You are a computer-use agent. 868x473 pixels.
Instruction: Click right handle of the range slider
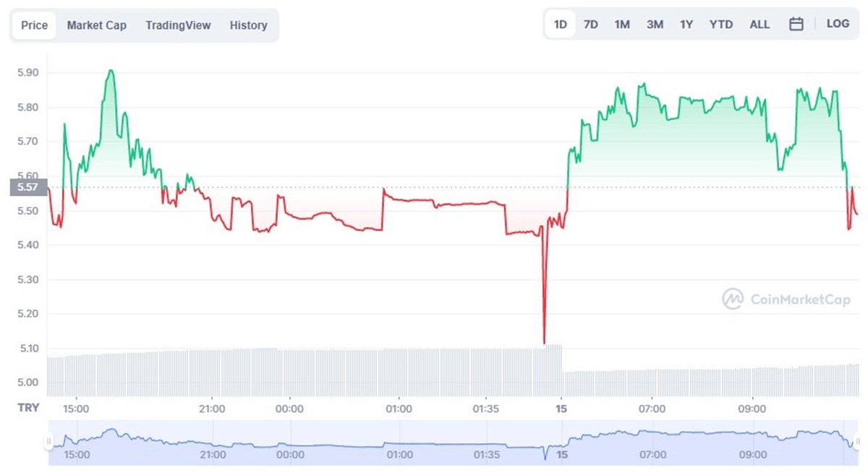(x=859, y=441)
